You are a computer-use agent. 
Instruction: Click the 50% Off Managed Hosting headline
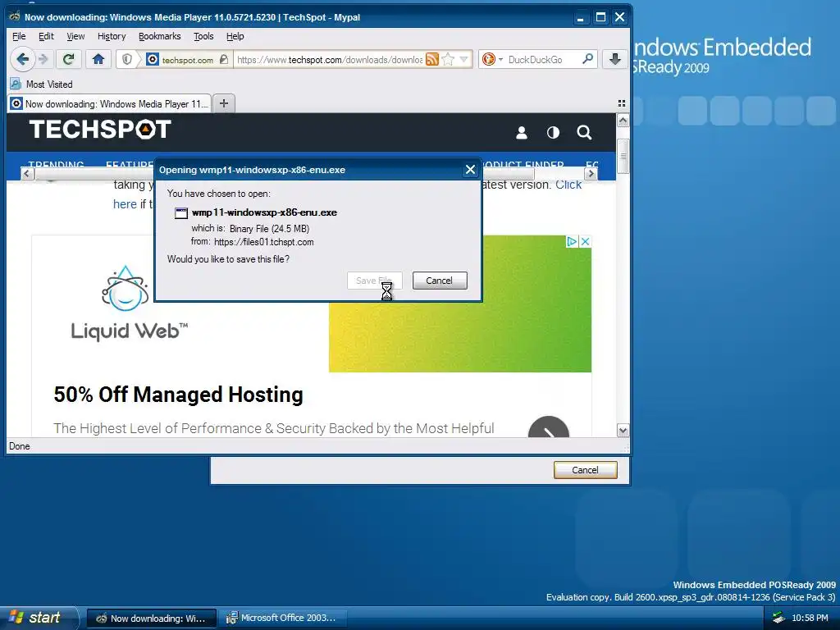(x=178, y=395)
